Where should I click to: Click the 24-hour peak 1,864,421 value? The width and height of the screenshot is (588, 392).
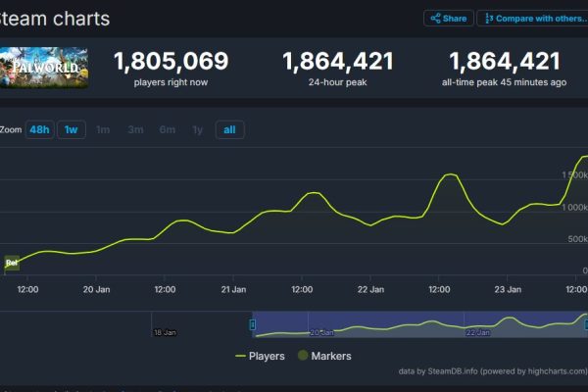(x=338, y=61)
